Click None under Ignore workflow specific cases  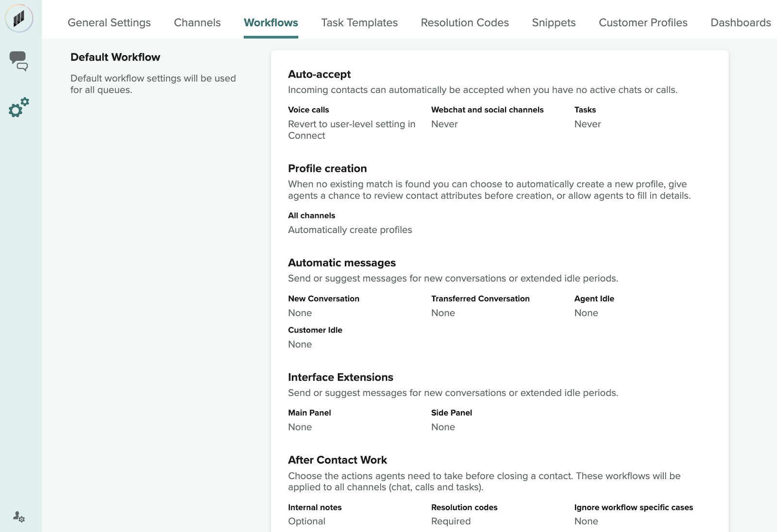pos(586,521)
